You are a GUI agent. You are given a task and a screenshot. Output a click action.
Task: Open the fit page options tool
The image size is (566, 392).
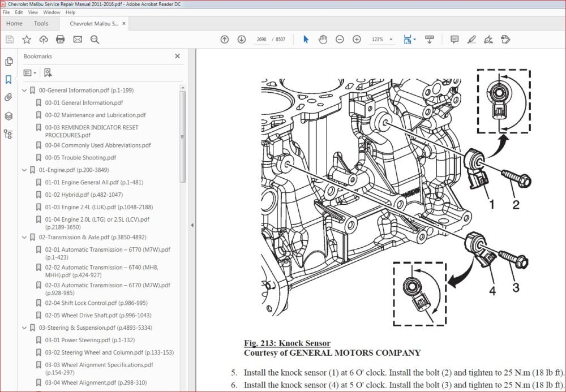(x=409, y=39)
